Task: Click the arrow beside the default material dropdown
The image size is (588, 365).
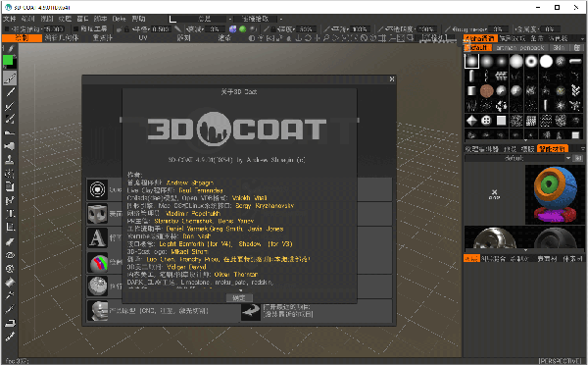Action: [568, 158]
